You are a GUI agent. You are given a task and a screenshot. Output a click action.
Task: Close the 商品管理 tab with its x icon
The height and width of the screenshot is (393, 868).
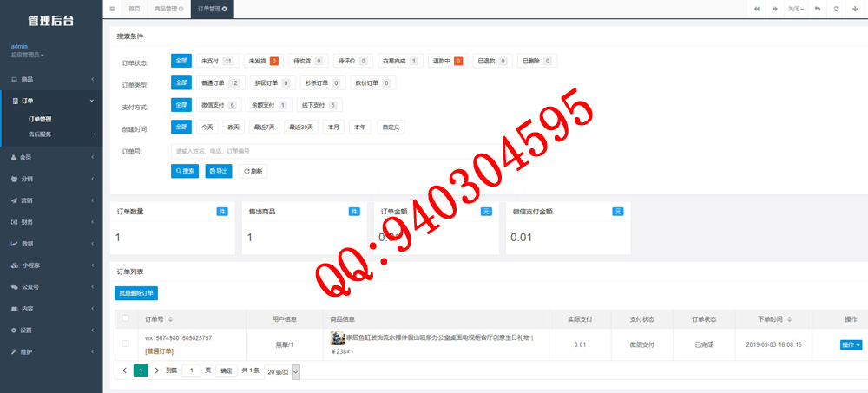(x=181, y=9)
